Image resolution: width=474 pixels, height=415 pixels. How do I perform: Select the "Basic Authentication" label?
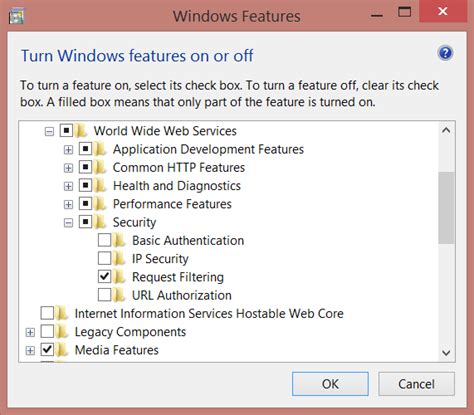(188, 240)
